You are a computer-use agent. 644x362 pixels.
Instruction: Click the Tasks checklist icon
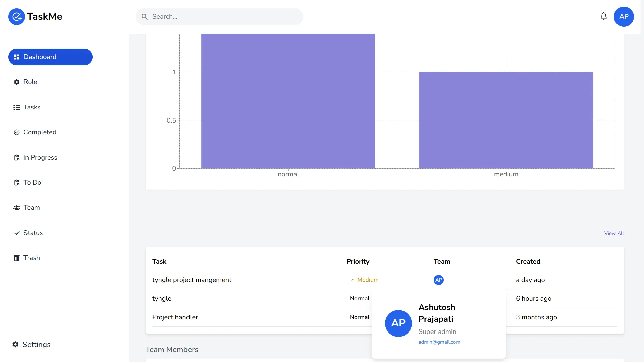17,107
